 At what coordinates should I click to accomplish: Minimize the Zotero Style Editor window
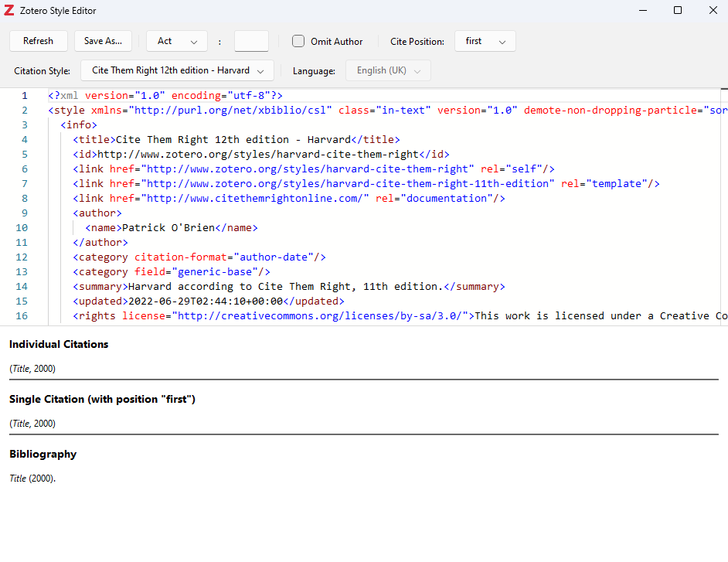(x=643, y=10)
